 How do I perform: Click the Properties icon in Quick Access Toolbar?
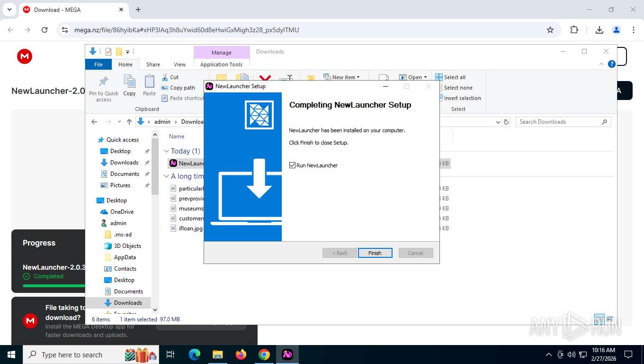[x=108, y=52]
